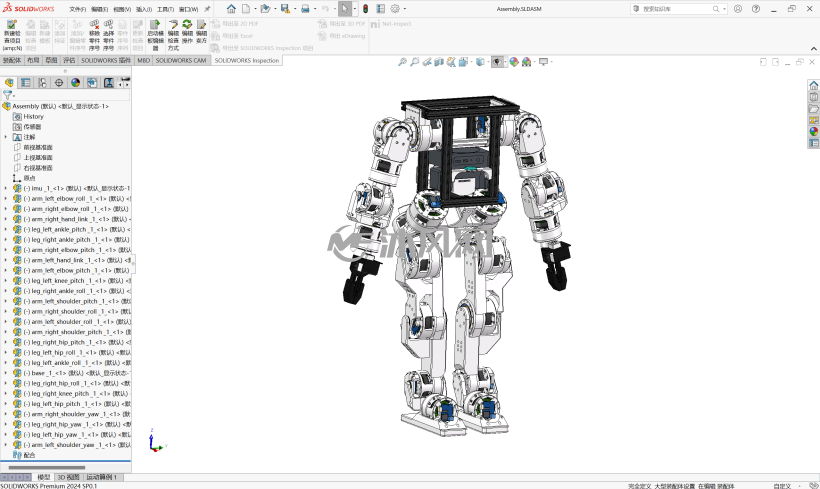Screen dimensions: 820x489
Task: Open the Help question mark icon
Action: 756,9
